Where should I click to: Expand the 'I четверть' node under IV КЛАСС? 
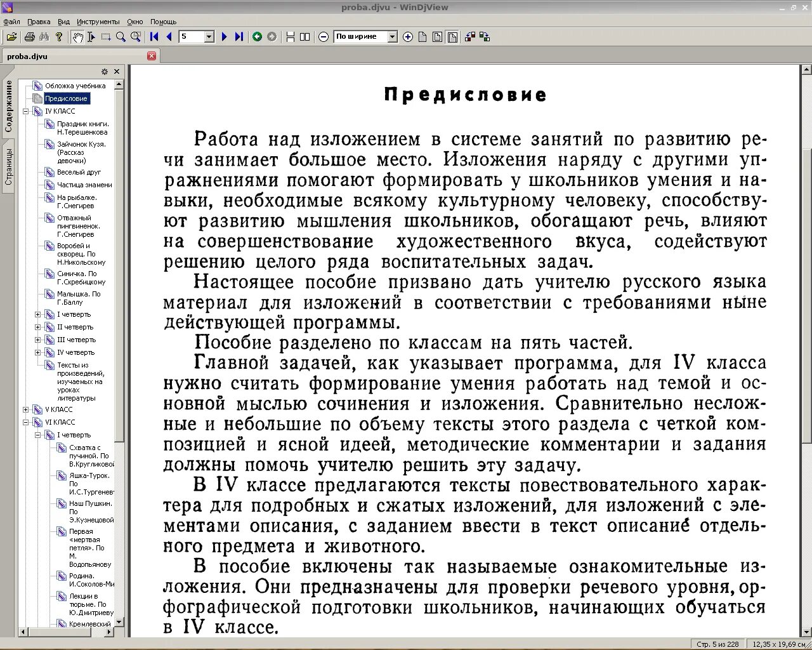tap(38, 314)
